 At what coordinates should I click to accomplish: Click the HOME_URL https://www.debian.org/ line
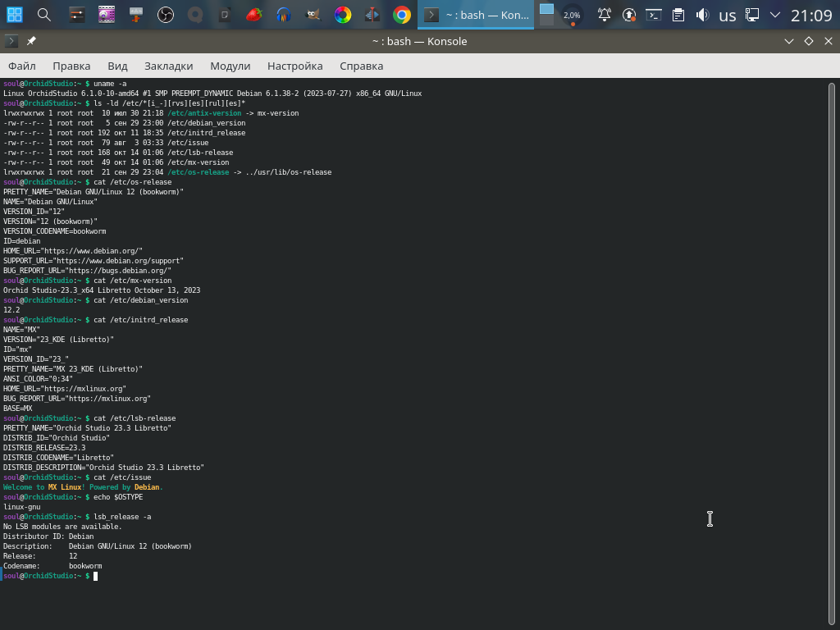coord(73,251)
